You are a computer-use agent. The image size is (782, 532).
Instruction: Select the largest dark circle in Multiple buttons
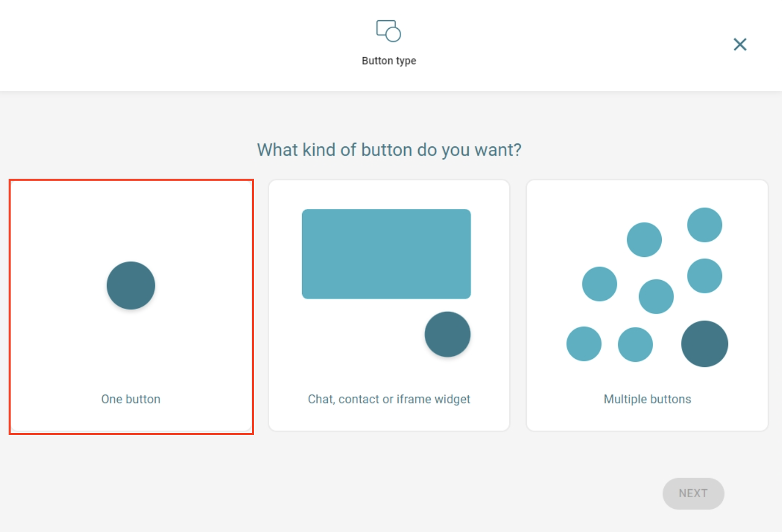tap(705, 344)
